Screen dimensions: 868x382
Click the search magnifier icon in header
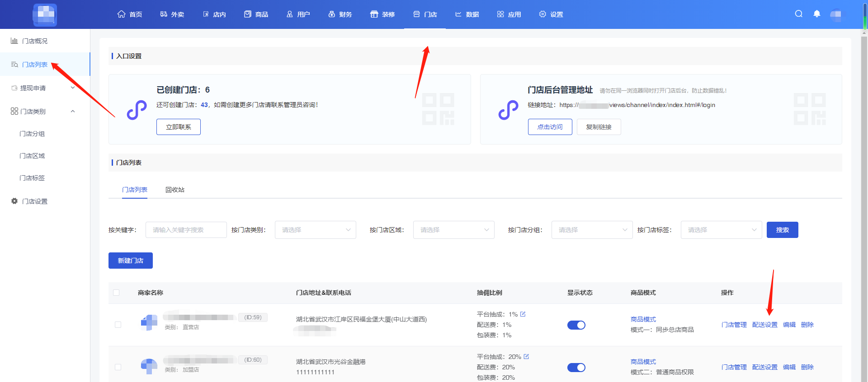coord(799,14)
